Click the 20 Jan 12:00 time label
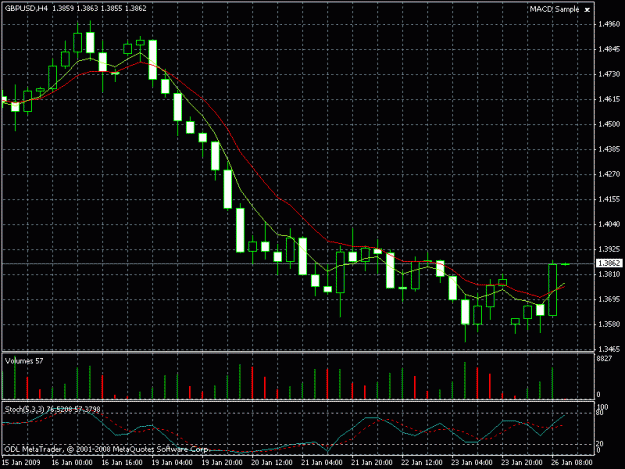This screenshot has width=625, height=469. pyautogui.click(x=272, y=462)
